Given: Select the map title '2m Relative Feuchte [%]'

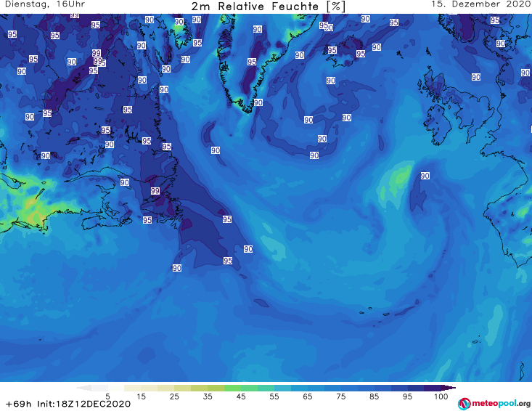Looking at the screenshot, I should pos(269,7).
